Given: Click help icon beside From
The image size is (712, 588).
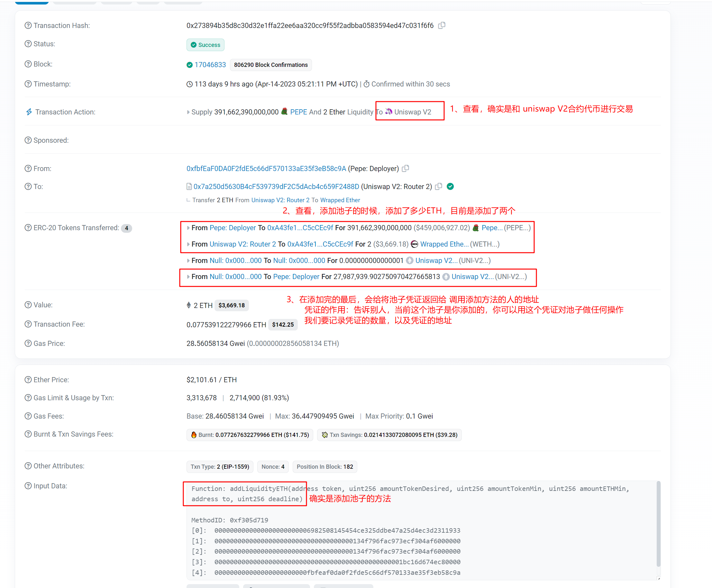Looking at the screenshot, I should pyautogui.click(x=28, y=168).
